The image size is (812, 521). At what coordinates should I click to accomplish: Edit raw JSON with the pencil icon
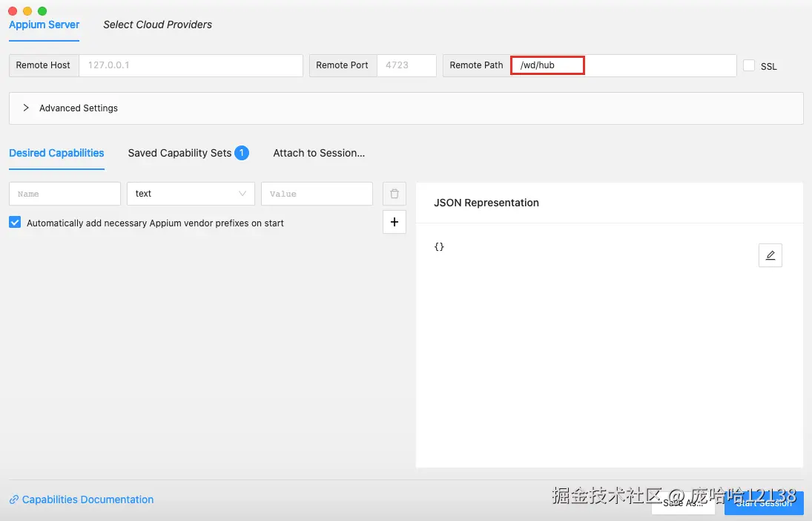tap(770, 255)
